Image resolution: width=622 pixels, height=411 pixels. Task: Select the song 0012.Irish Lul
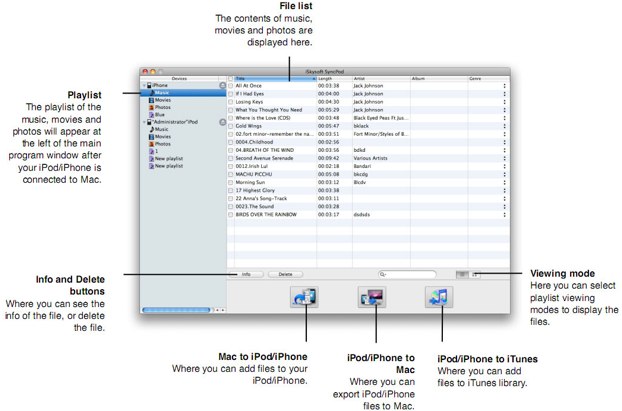[x=251, y=166]
